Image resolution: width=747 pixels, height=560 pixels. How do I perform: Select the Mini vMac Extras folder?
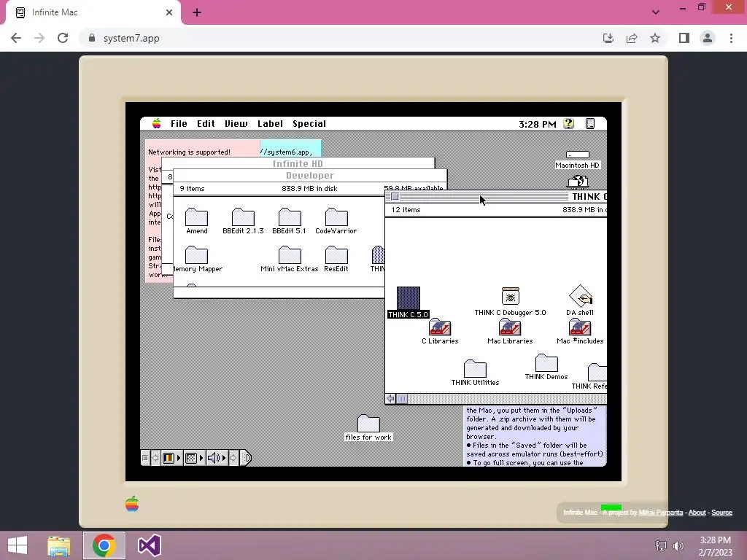290,255
